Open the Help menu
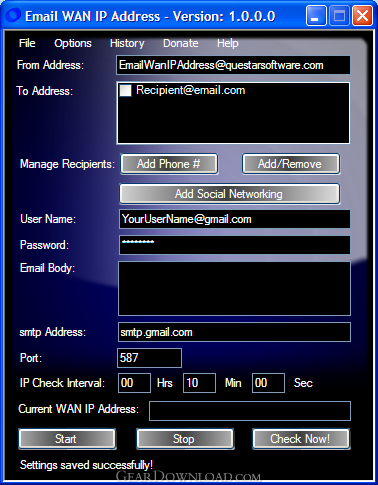378x485 pixels. pos(228,43)
